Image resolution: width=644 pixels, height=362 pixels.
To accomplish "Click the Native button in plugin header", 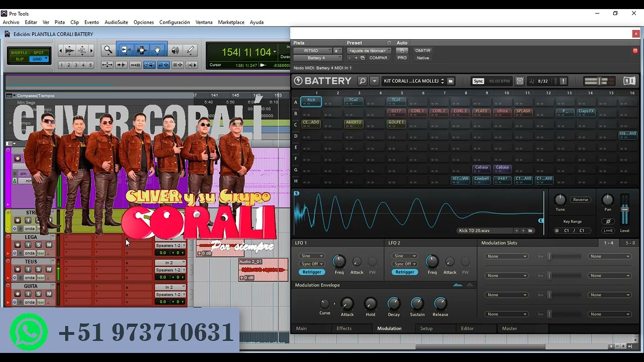I will pyautogui.click(x=423, y=58).
